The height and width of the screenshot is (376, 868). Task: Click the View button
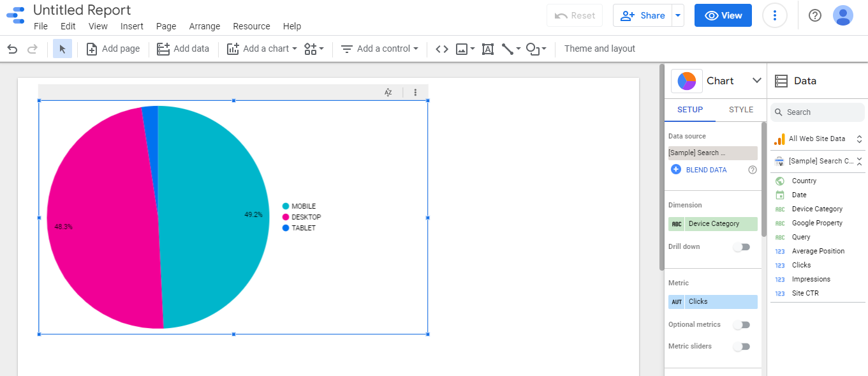(723, 15)
